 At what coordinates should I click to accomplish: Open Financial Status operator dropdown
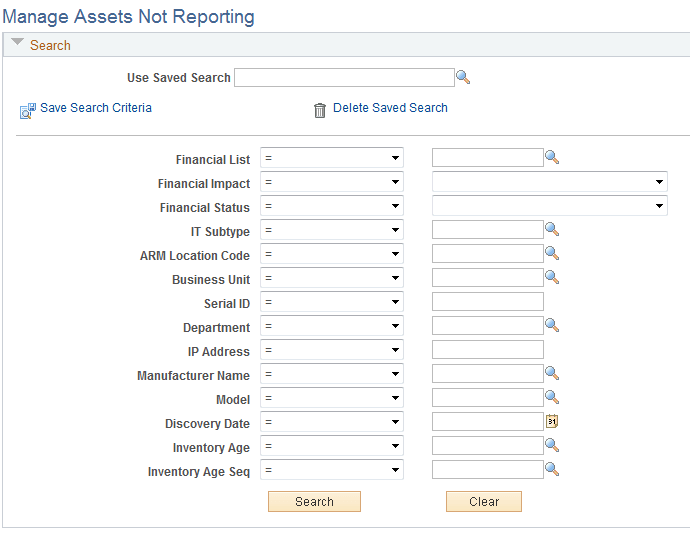point(332,206)
